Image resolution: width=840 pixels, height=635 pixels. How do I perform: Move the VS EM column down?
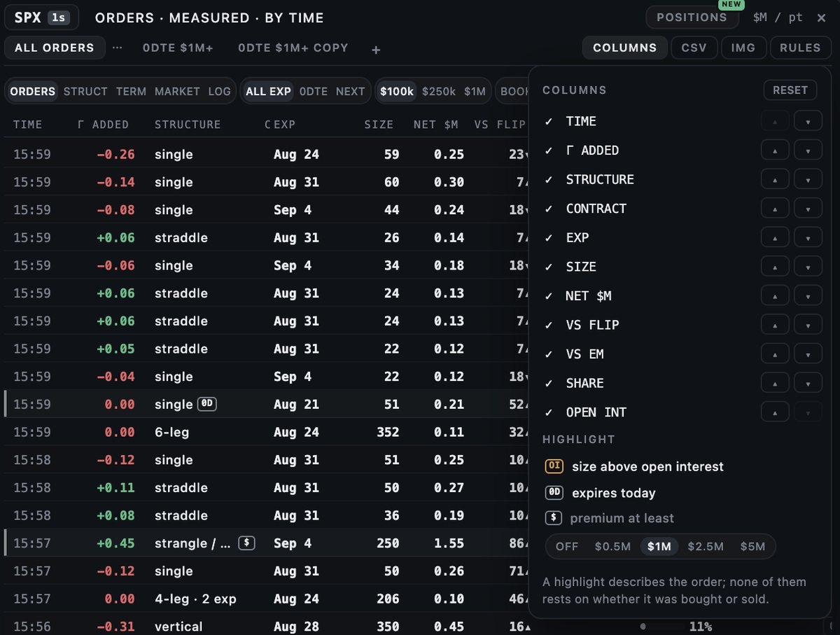808,354
